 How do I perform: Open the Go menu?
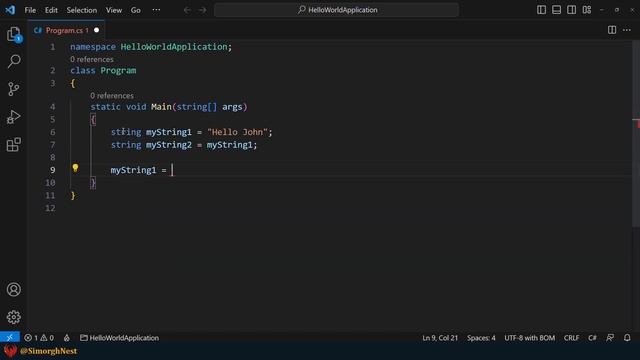136,10
